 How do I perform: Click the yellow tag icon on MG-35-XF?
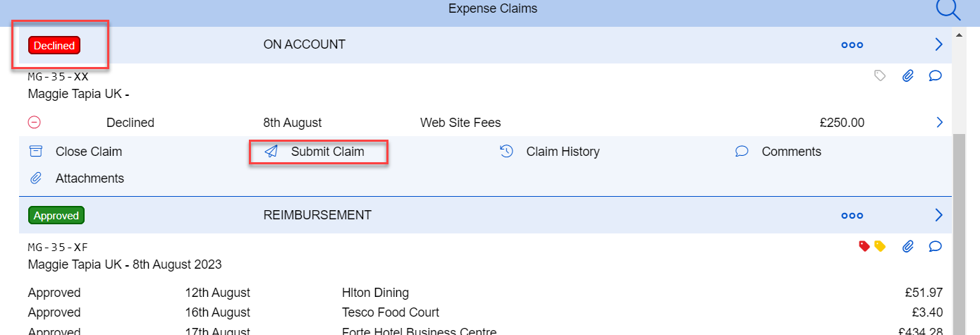(x=879, y=246)
